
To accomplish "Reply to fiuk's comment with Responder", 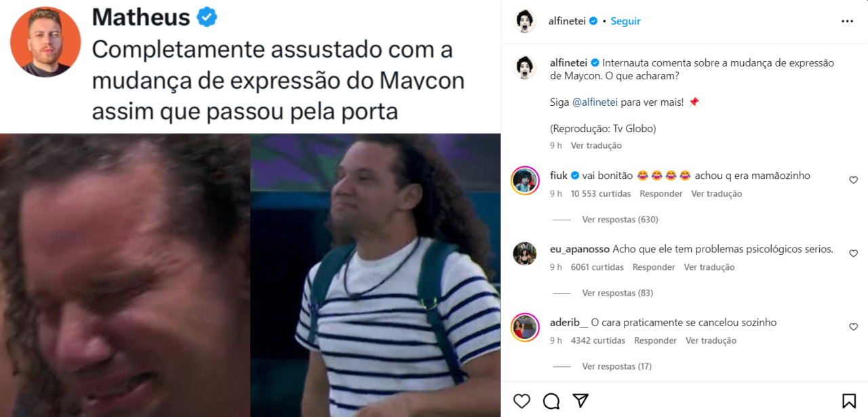I will click(x=661, y=194).
